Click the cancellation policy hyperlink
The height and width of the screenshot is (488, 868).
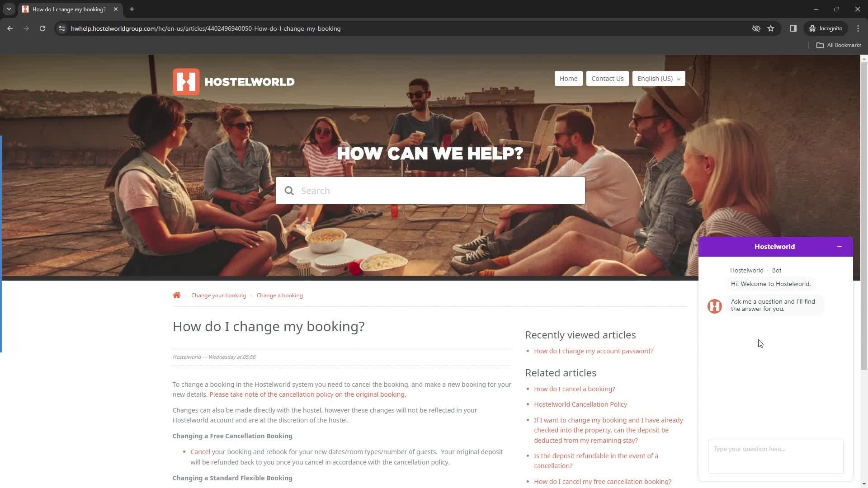(x=307, y=394)
